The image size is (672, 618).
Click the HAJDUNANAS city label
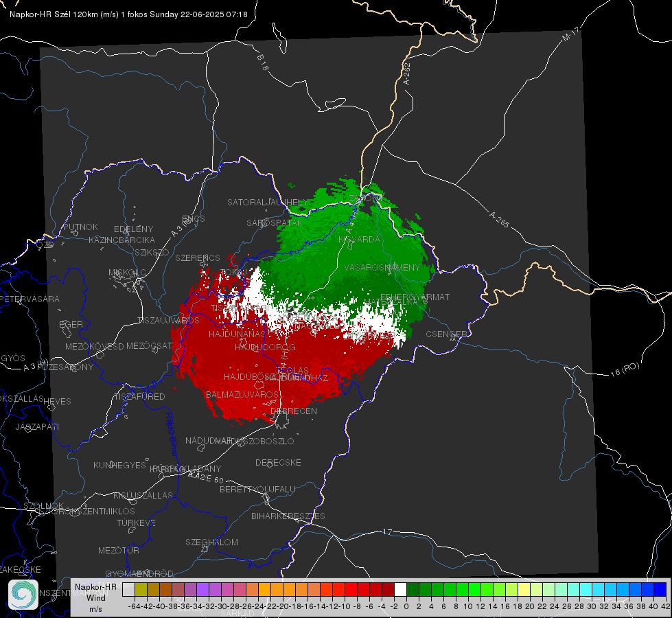click(237, 334)
